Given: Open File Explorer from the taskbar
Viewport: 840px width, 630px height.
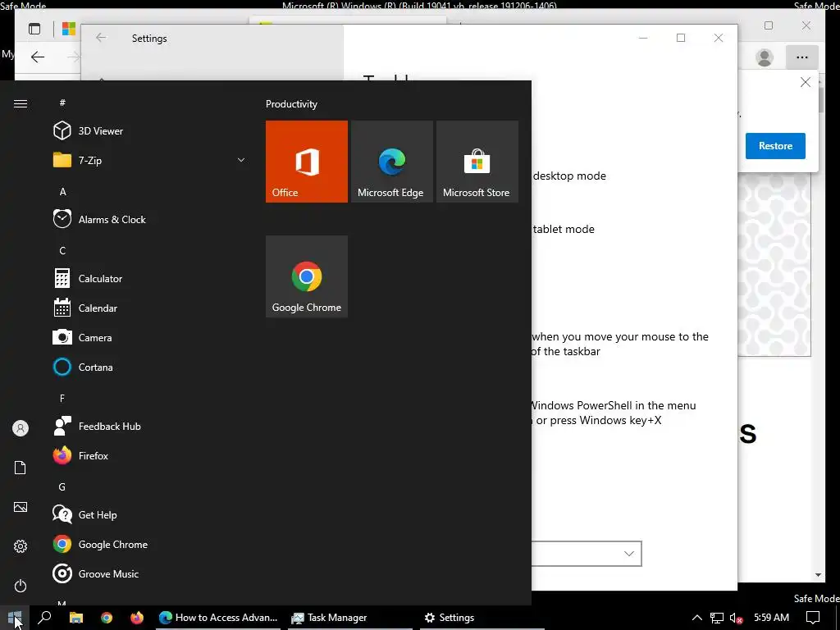Looking at the screenshot, I should click(76, 618).
